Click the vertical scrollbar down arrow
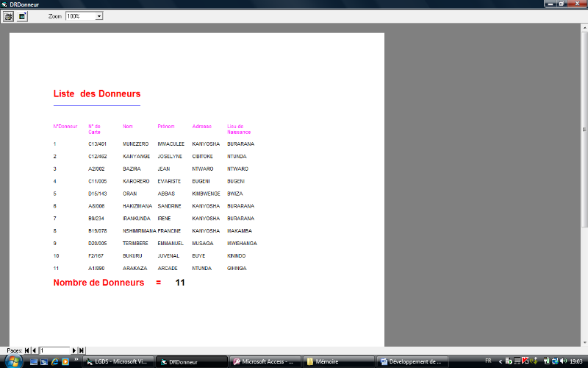Image resolution: width=588 pixels, height=368 pixels. point(584,342)
